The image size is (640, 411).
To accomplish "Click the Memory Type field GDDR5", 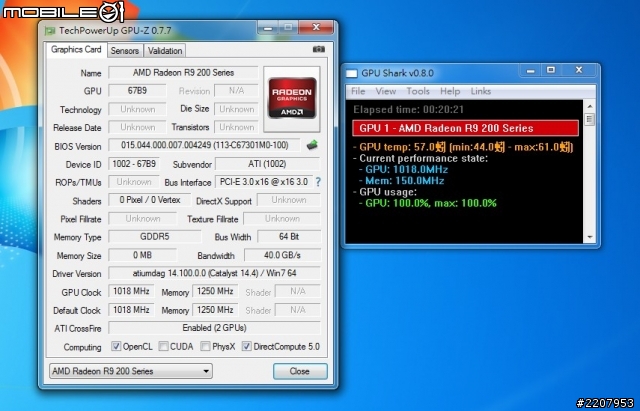I will (x=155, y=237).
